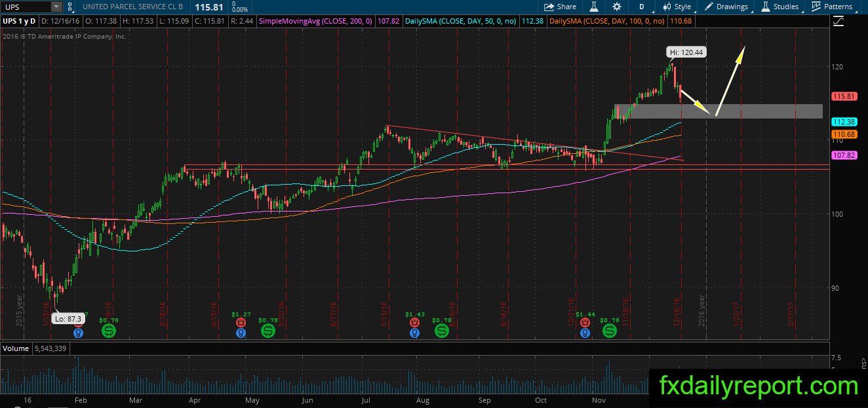Click the red earnings icon labeled $1.43
Screen dimensions: 868x408
415,323
